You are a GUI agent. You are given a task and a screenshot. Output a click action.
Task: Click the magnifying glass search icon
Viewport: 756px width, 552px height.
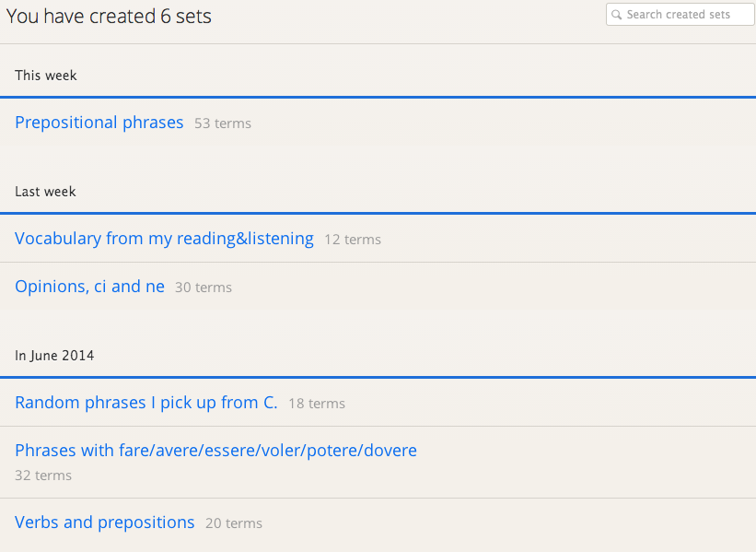(x=617, y=15)
